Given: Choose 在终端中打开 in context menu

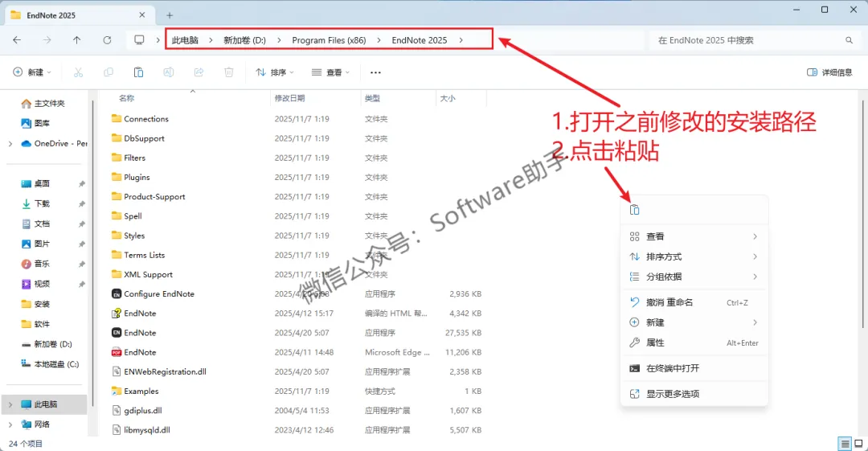Looking at the screenshot, I should pos(694,368).
